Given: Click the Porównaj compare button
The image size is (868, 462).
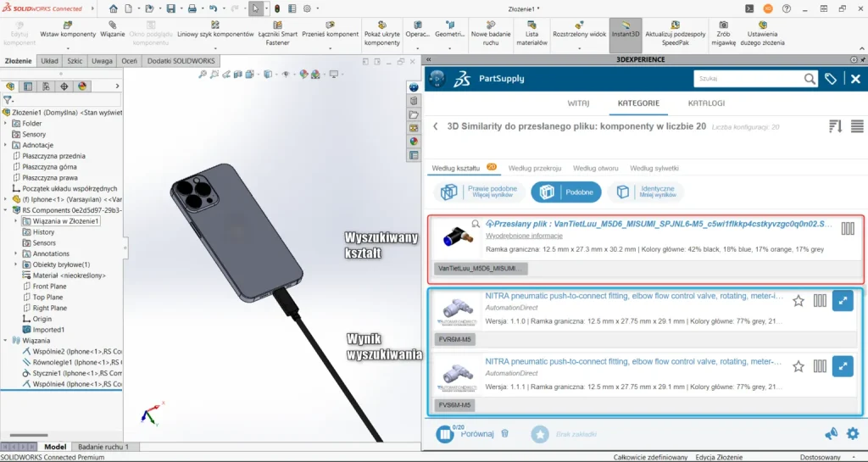Looking at the screenshot, I should (465, 434).
